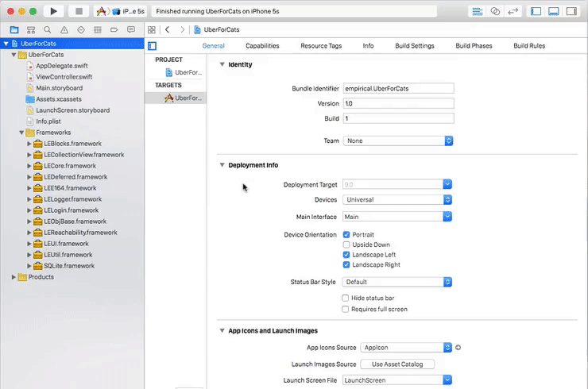This screenshot has width=588, height=389.
Task: Click the Build number field
Action: (x=398, y=118)
